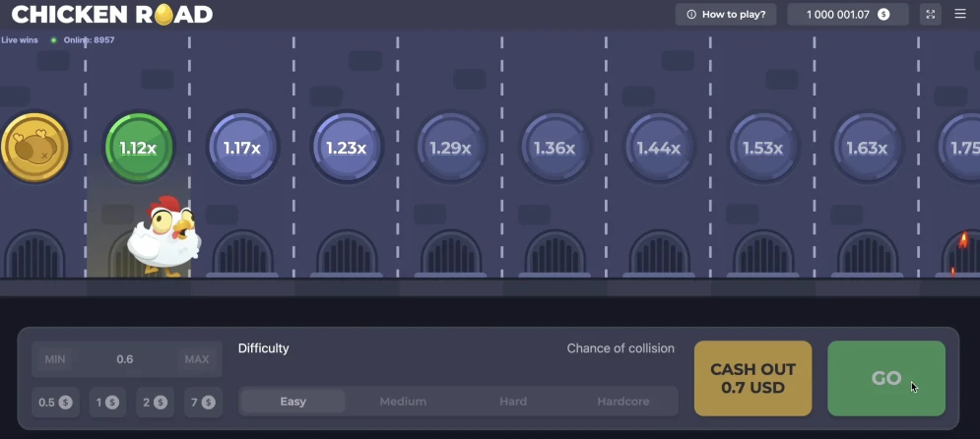Click the 1.17x multiplier coin

coord(242,148)
